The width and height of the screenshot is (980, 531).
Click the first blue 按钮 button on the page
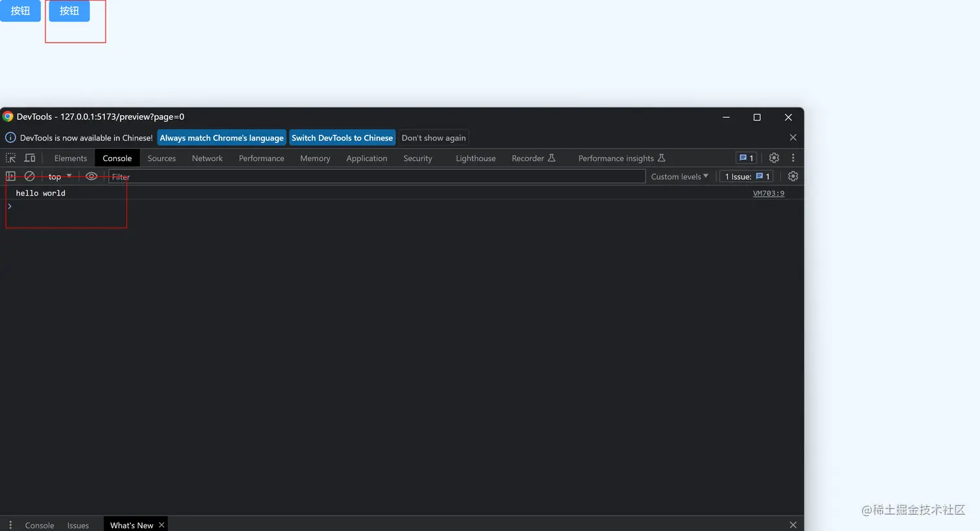[x=20, y=10]
